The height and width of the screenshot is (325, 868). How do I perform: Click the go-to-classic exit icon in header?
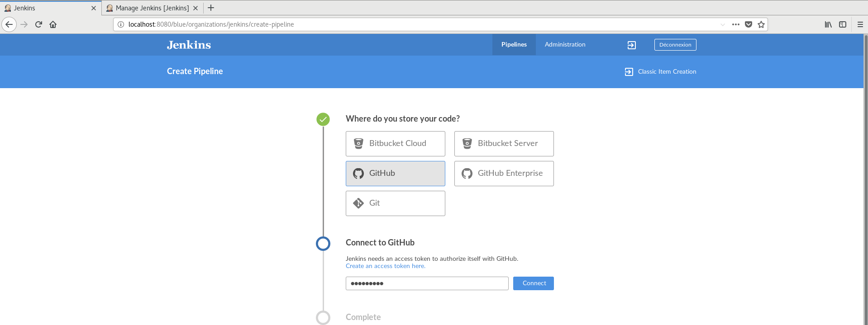[x=632, y=45]
